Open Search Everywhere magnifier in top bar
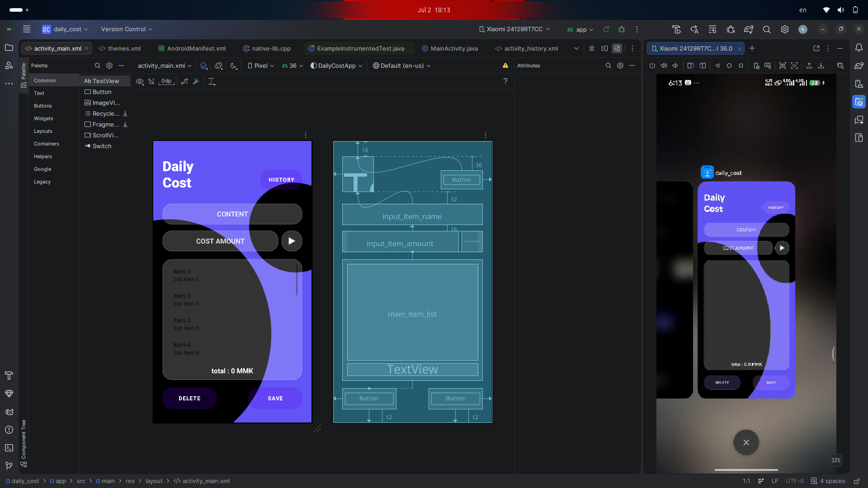Image resolution: width=868 pixels, height=488 pixels. [767, 29]
